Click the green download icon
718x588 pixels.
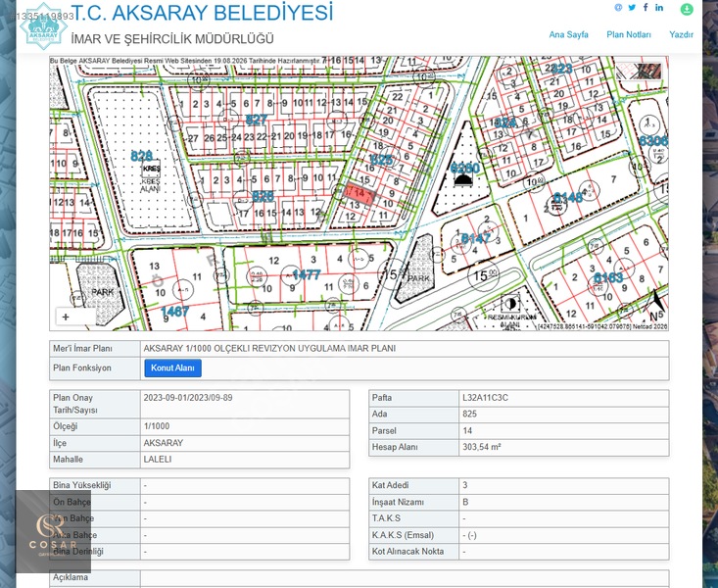pos(687,9)
